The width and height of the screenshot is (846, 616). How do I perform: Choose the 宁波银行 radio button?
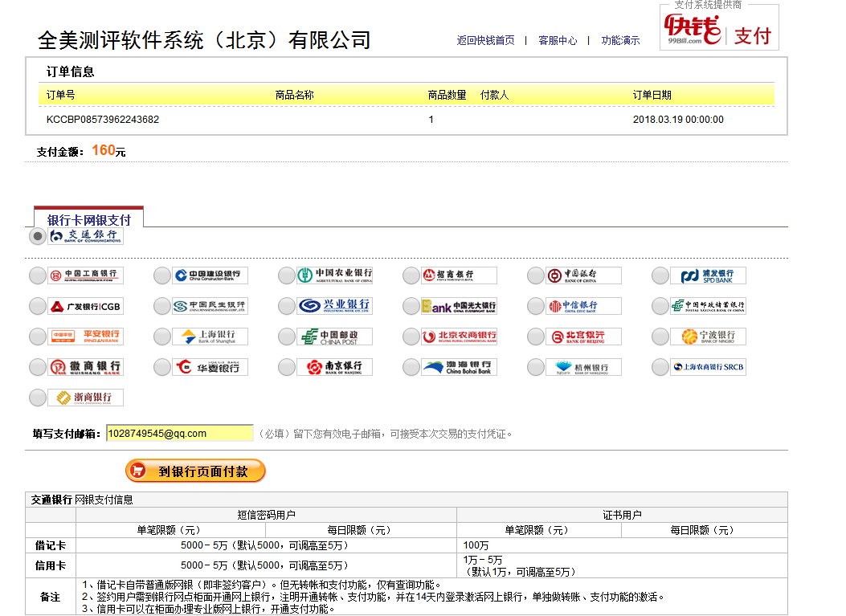[660, 337]
